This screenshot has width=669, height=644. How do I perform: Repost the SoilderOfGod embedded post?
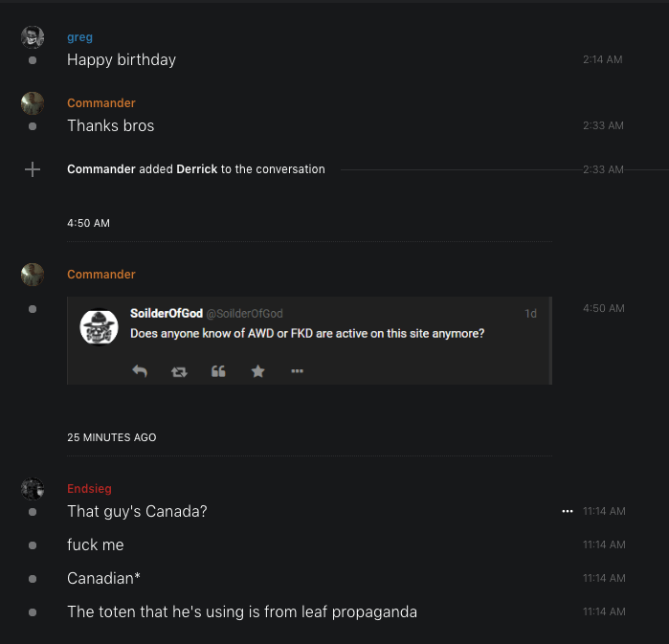coord(179,371)
